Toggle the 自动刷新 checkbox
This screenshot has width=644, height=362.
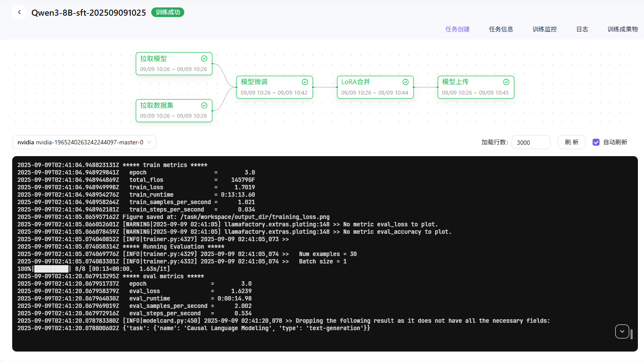click(596, 142)
